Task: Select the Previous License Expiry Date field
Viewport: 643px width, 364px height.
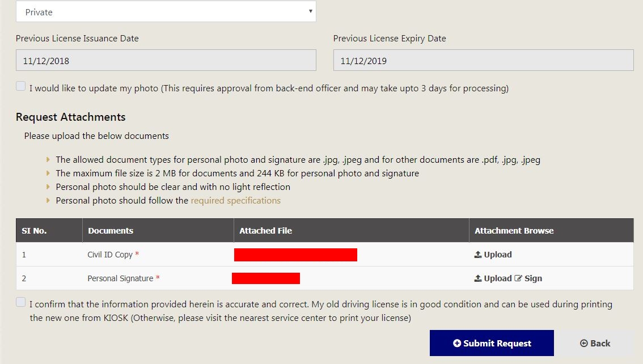Action: coord(483,60)
